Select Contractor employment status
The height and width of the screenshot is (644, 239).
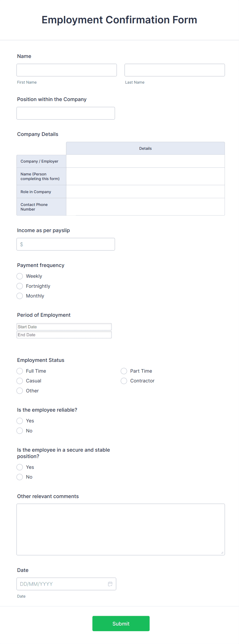pos(124,381)
